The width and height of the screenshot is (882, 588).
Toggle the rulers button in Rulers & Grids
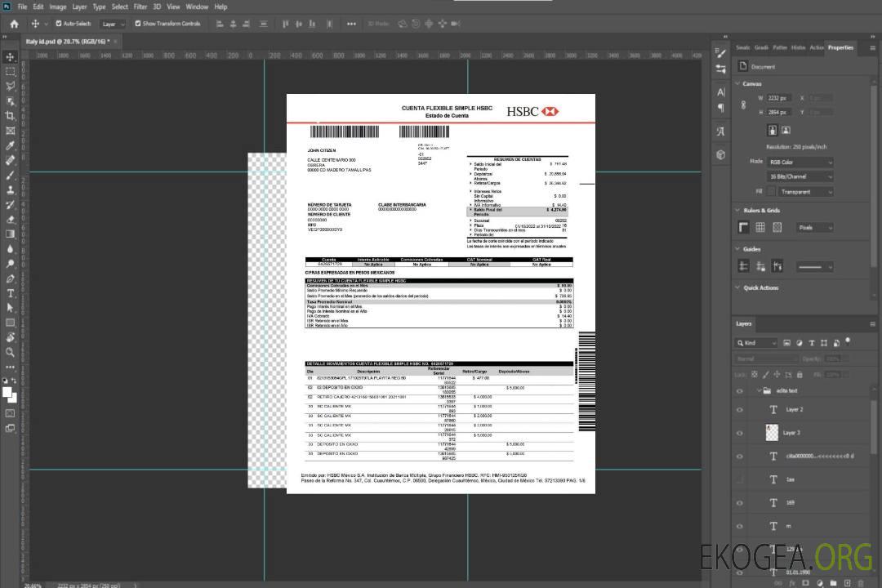(x=744, y=227)
